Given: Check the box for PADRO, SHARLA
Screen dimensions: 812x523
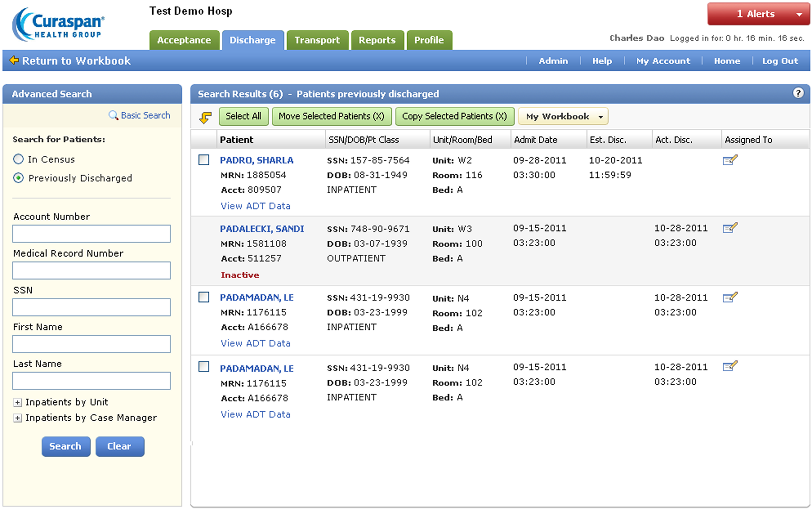Looking at the screenshot, I should click(204, 160).
